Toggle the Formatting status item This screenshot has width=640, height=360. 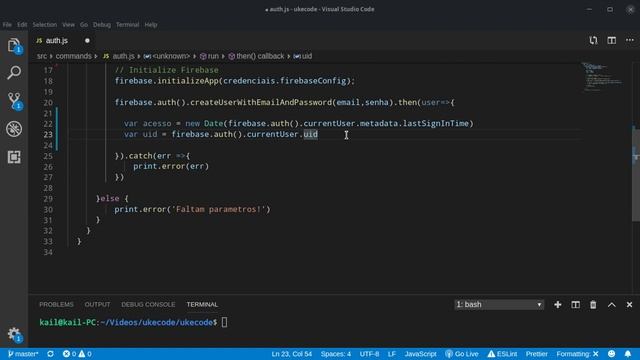[578, 354]
